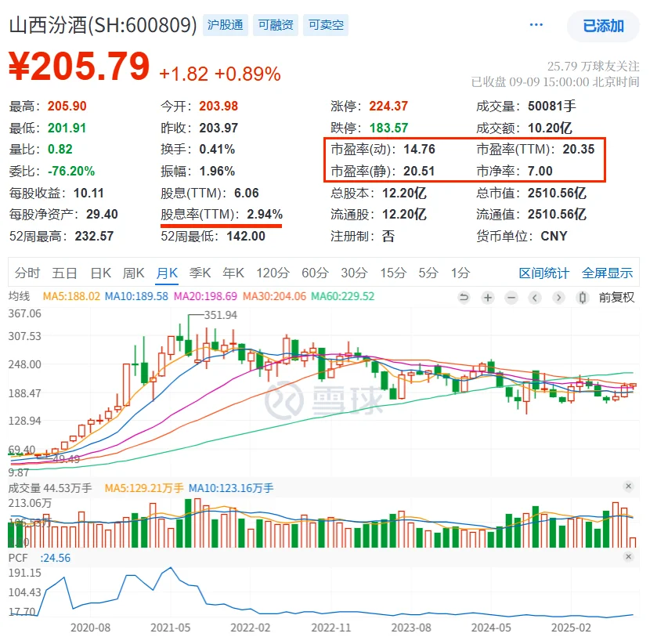650x644 pixels.
Task: Click the MA10:189.58 moving average label
Action: (x=136, y=296)
